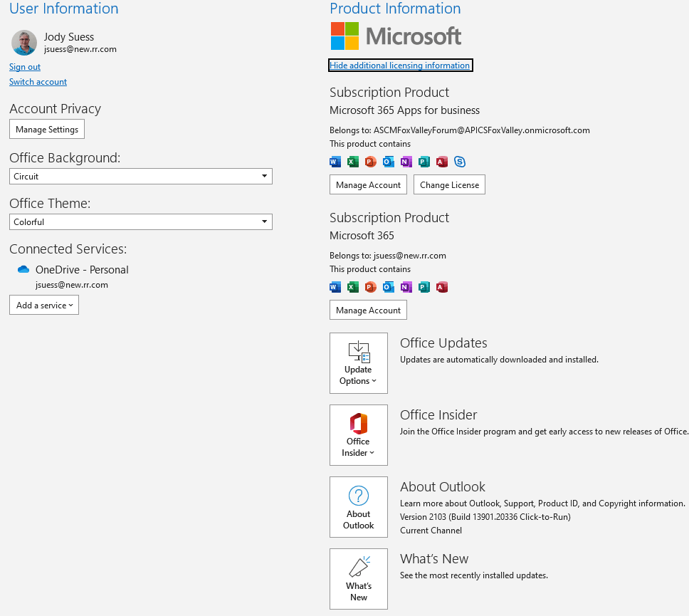Click PowerPoint icon in jsuess@new.rr.com subscription
Viewport: 689px width, 616px height.
pyautogui.click(x=370, y=287)
